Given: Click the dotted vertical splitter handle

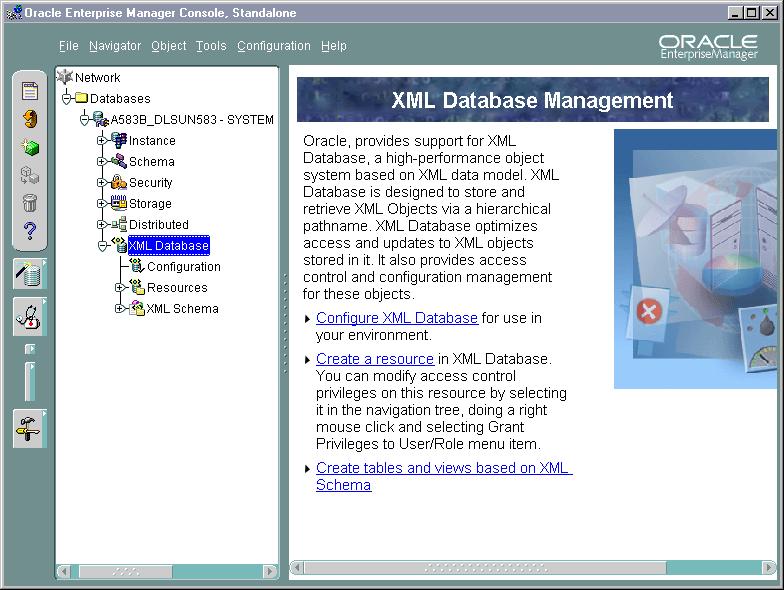Looking at the screenshot, I should coord(285,324).
